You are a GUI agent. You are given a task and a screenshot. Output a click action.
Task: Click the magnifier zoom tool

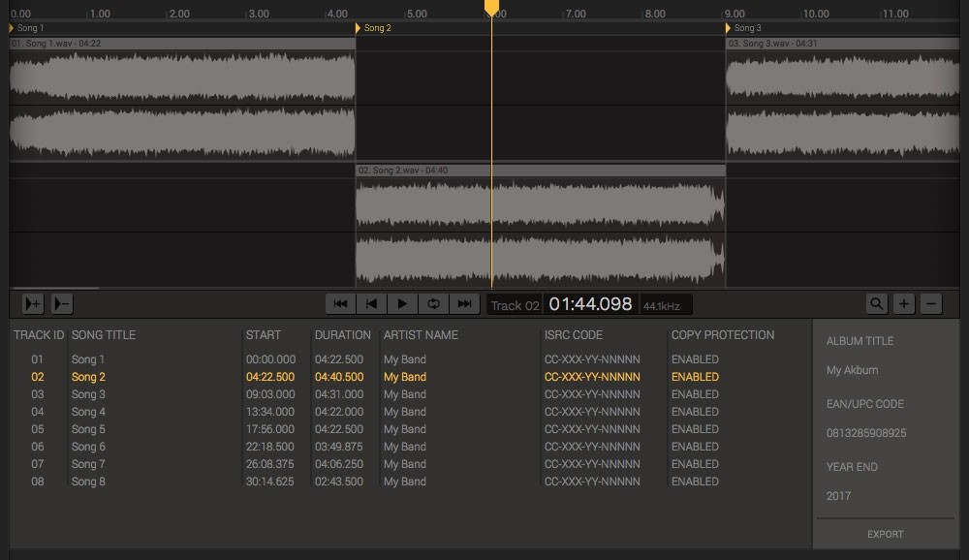point(876,303)
